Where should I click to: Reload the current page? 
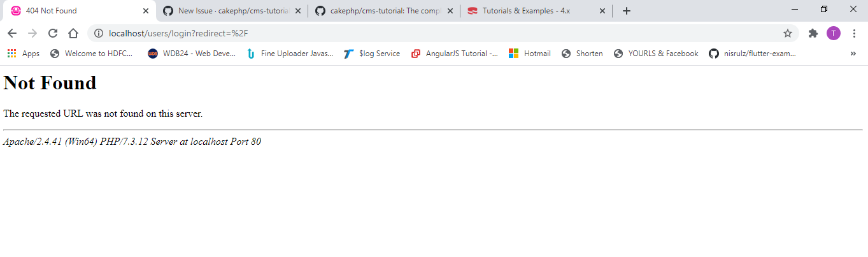pos(53,33)
